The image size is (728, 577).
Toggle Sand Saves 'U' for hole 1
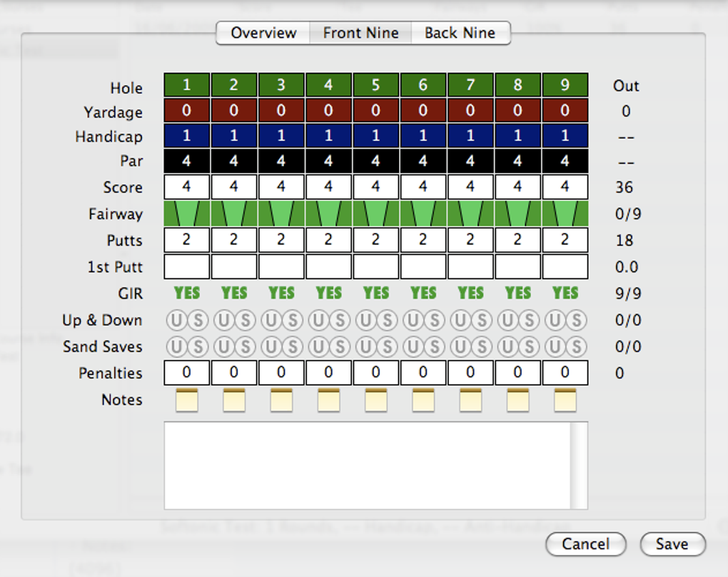pyautogui.click(x=176, y=346)
